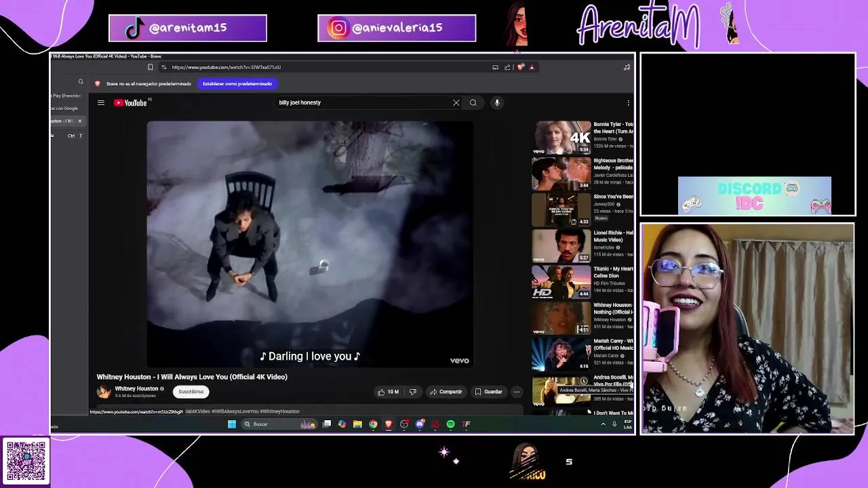Click the I Don't Want To Mi video title
The width and height of the screenshot is (868, 488).
tap(614, 413)
